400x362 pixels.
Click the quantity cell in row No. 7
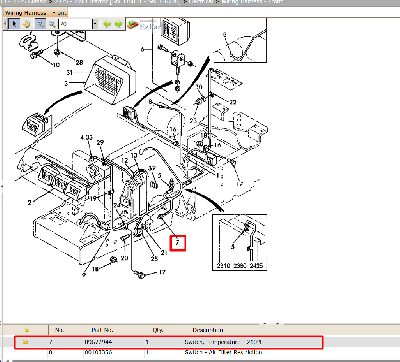tap(147, 342)
